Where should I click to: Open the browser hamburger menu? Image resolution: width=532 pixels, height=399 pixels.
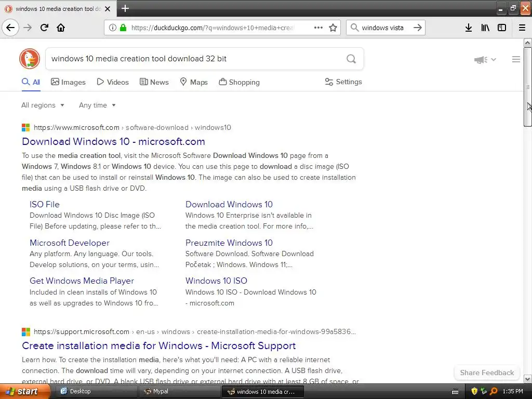tap(522, 28)
